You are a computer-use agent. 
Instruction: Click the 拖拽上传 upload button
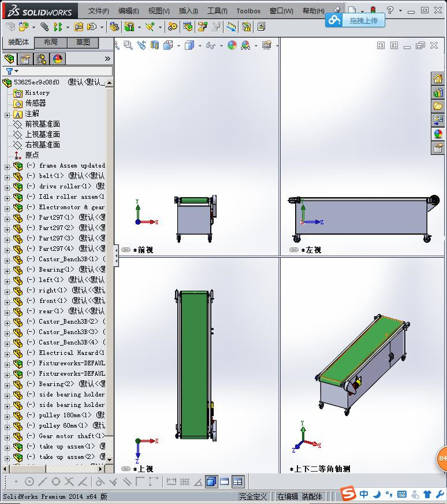tap(355, 21)
